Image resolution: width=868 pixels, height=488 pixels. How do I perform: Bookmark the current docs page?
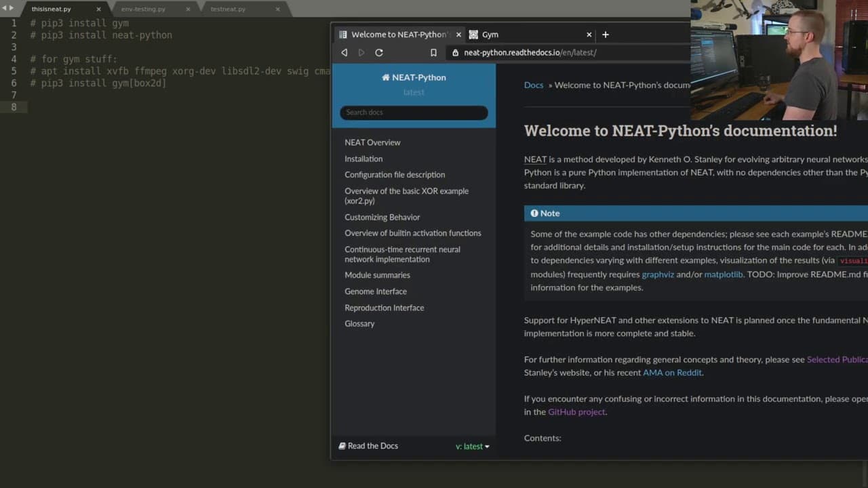[433, 52]
